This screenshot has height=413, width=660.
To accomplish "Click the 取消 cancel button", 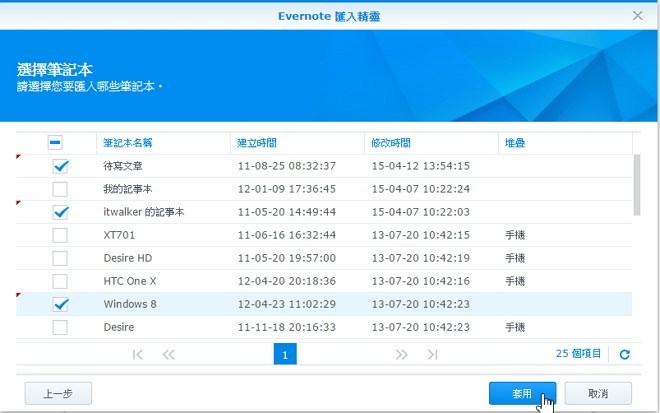I will (x=598, y=394).
